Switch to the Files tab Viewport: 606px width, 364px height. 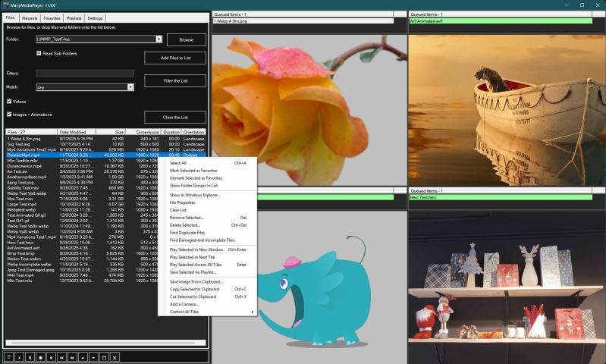pyautogui.click(x=10, y=17)
